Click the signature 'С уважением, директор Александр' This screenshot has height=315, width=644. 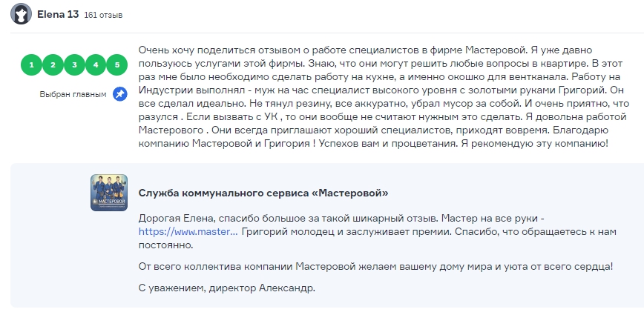pyautogui.click(x=226, y=288)
